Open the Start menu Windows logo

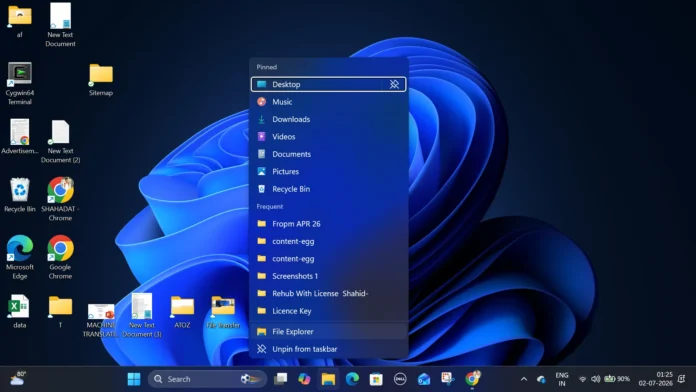134,379
